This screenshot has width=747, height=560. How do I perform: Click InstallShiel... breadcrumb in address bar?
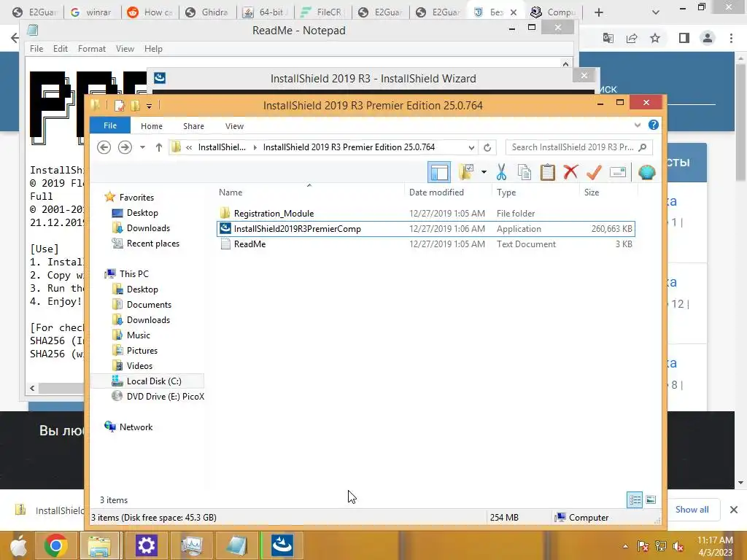pyautogui.click(x=222, y=147)
